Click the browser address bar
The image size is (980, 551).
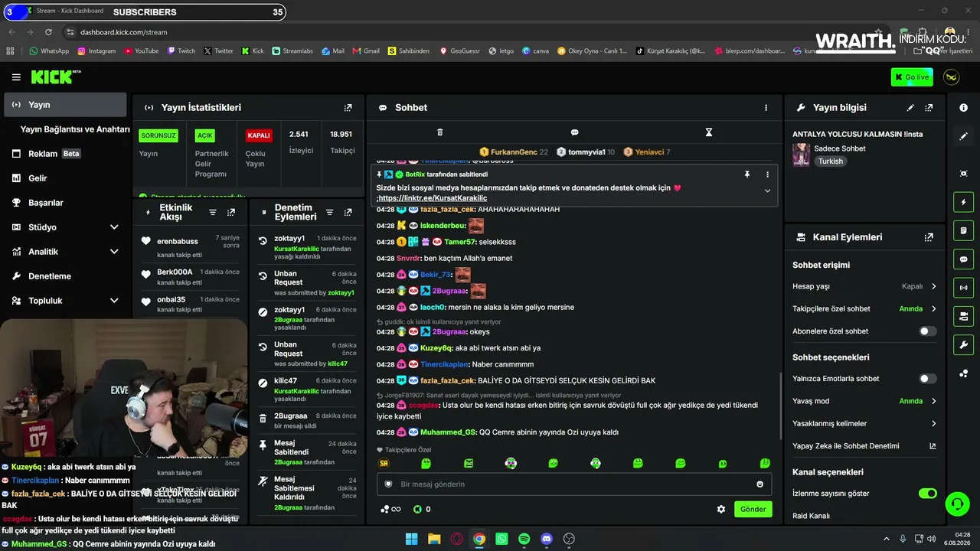459,32
